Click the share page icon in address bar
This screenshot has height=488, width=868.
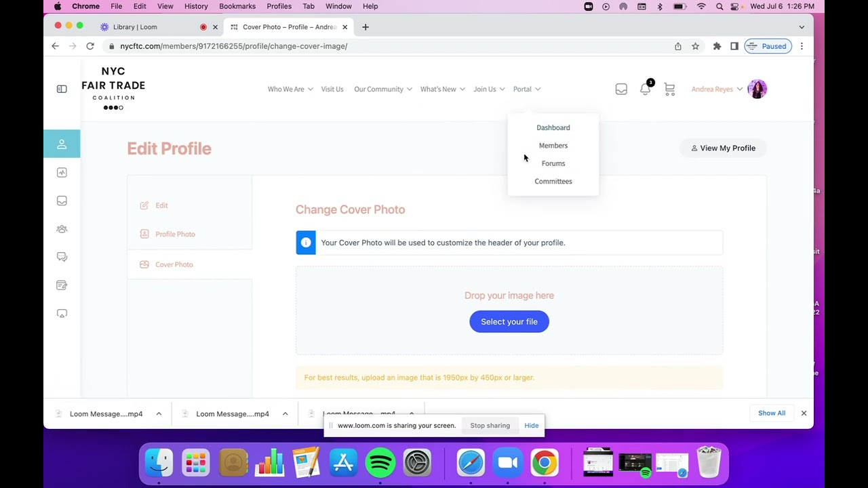(x=677, y=46)
